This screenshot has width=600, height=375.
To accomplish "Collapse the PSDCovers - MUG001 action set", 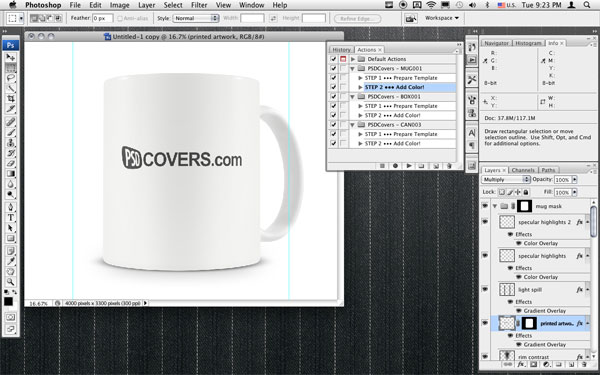I will (353, 68).
